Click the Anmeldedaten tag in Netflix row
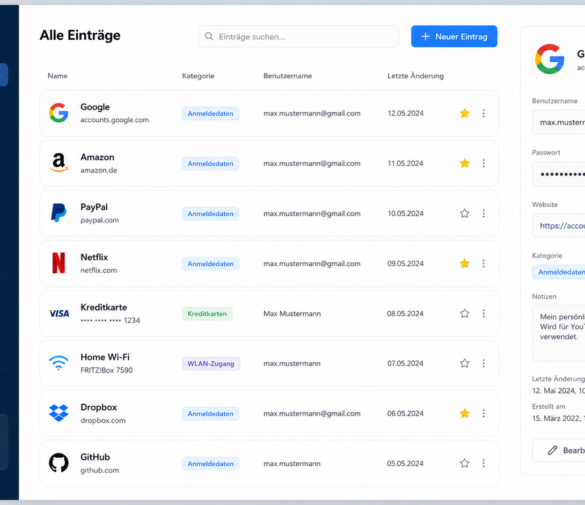The height and width of the screenshot is (505, 585). [x=210, y=264]
